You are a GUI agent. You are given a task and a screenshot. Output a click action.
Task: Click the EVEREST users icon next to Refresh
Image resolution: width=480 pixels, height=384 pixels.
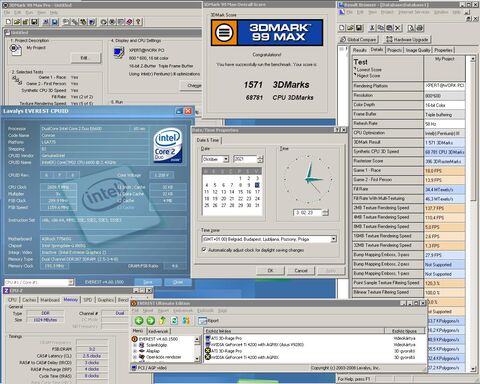186,321
